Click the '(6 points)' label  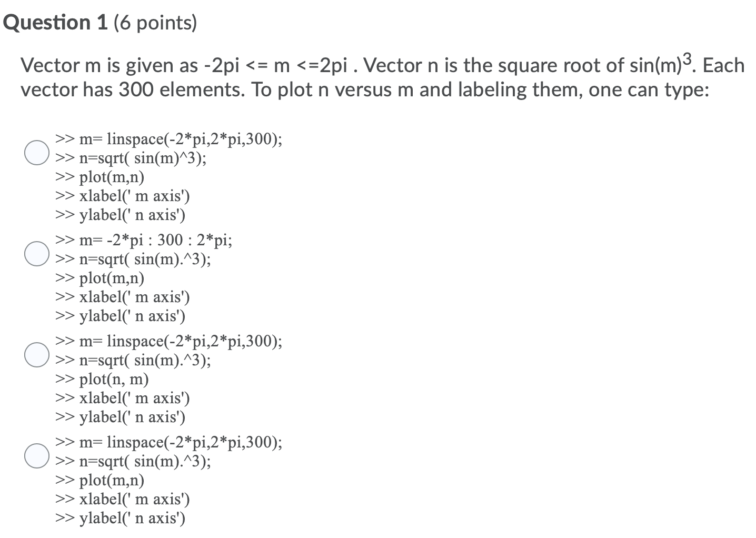(154, 23)
